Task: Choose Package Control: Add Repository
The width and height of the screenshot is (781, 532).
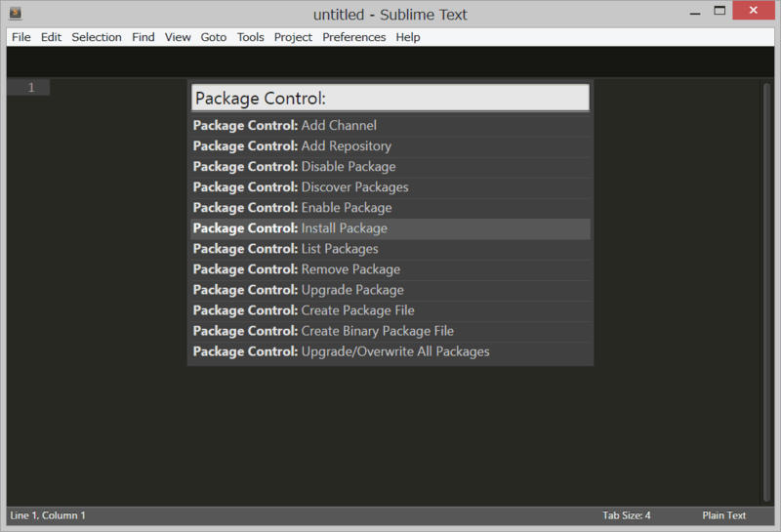Action: [390, 146]
